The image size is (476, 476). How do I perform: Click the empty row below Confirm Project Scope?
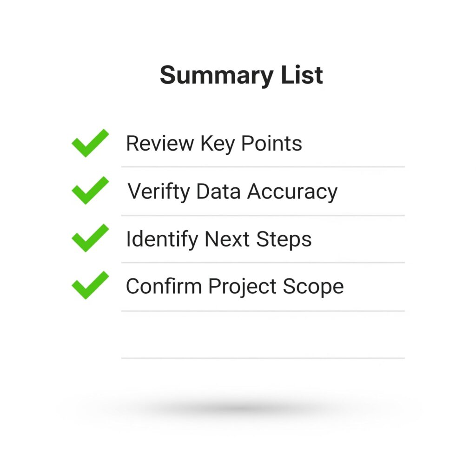point(263,335)
